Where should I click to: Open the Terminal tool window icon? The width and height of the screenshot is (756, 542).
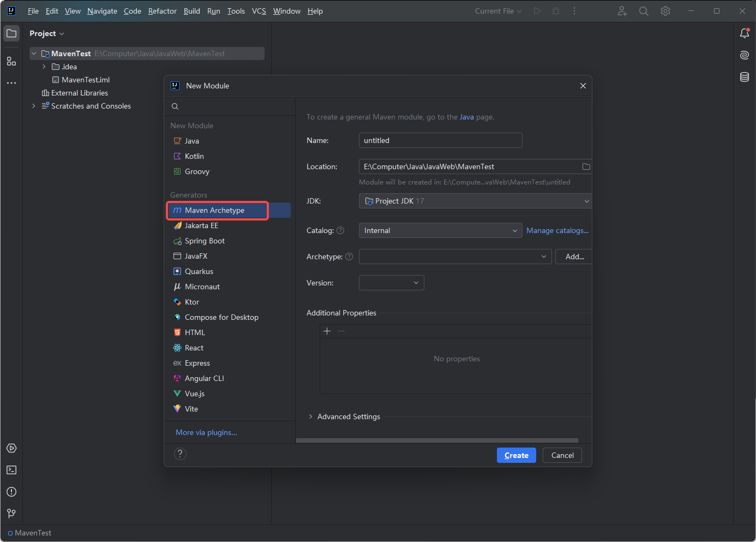click(11, 470)
